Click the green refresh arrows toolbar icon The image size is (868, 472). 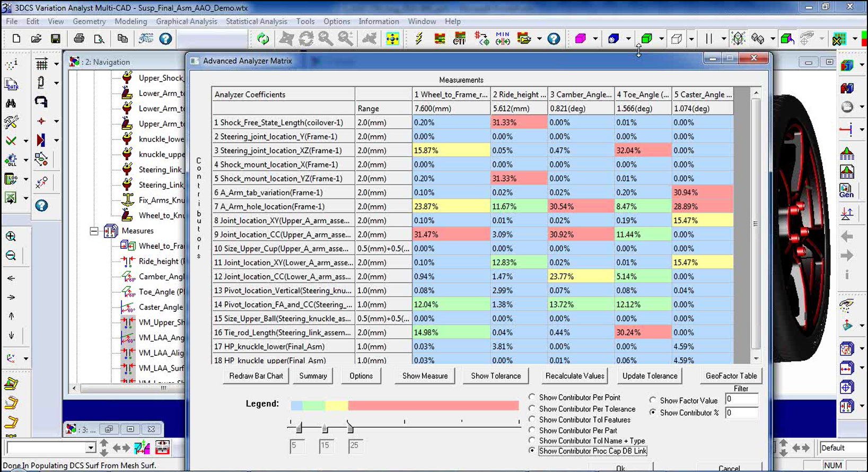263,39
